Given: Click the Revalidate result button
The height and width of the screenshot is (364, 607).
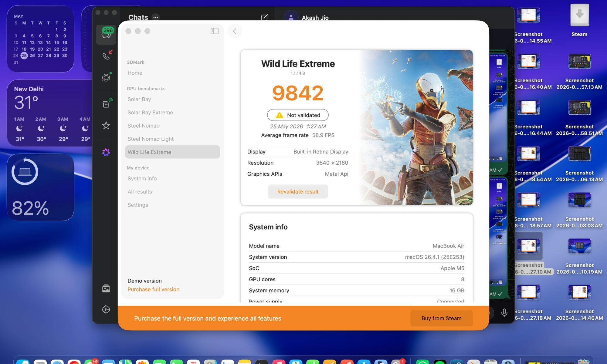Looking at the screenshot, I should [298, 192].
